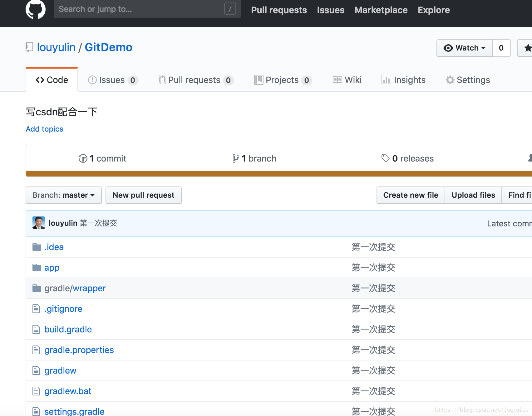532x416 pixels.
Task: Click the slash shortcut icon in search box
Action: 230,9
